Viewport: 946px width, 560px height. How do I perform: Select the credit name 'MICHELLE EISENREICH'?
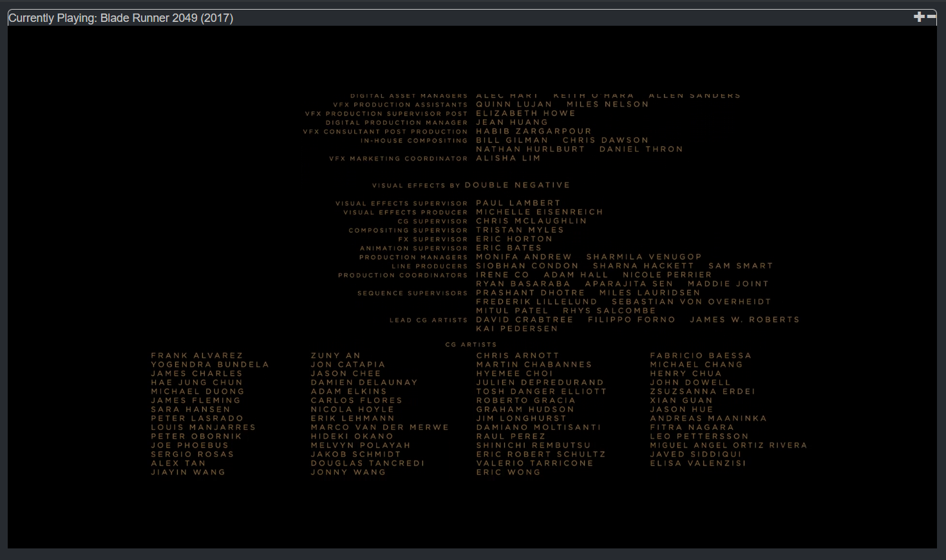click(x=540, y=212)
